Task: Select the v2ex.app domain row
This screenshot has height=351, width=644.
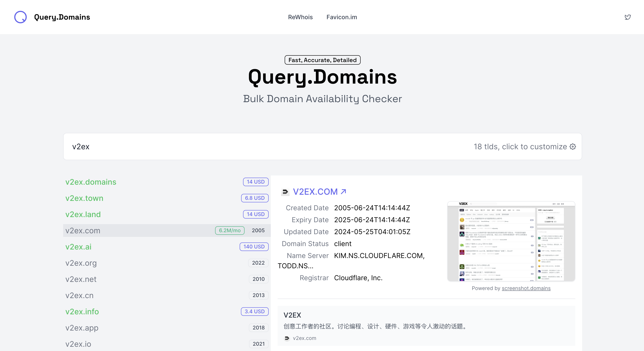Action: [x=167, y=328]
